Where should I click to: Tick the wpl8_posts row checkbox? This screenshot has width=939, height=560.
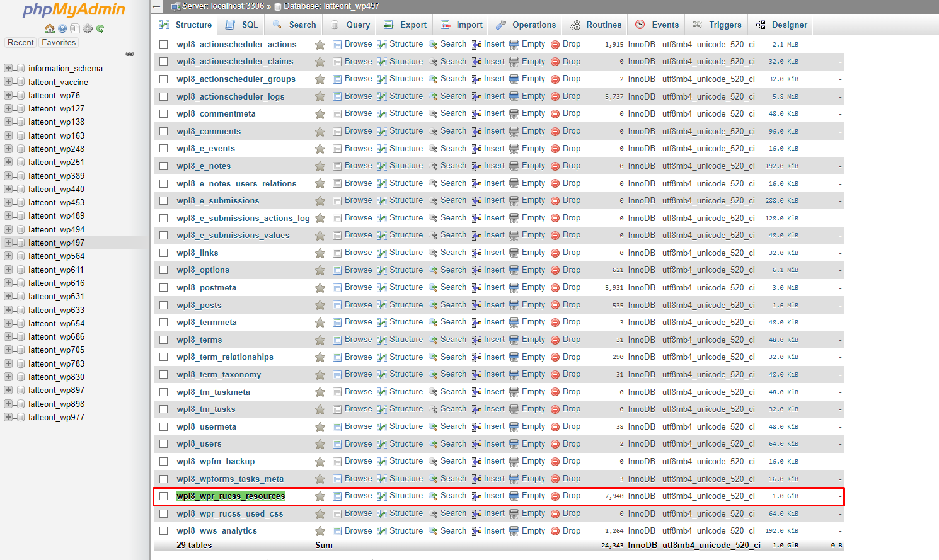coord(164,305)
